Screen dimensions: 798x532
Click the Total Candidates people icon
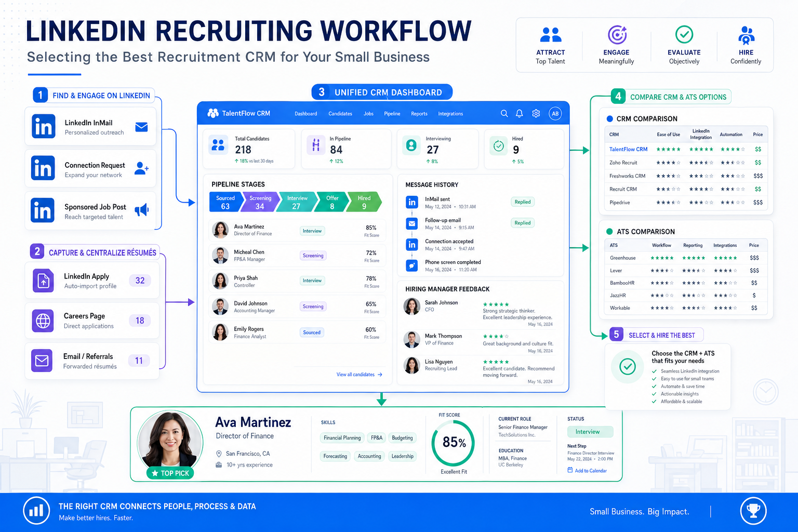click(218, 145)
